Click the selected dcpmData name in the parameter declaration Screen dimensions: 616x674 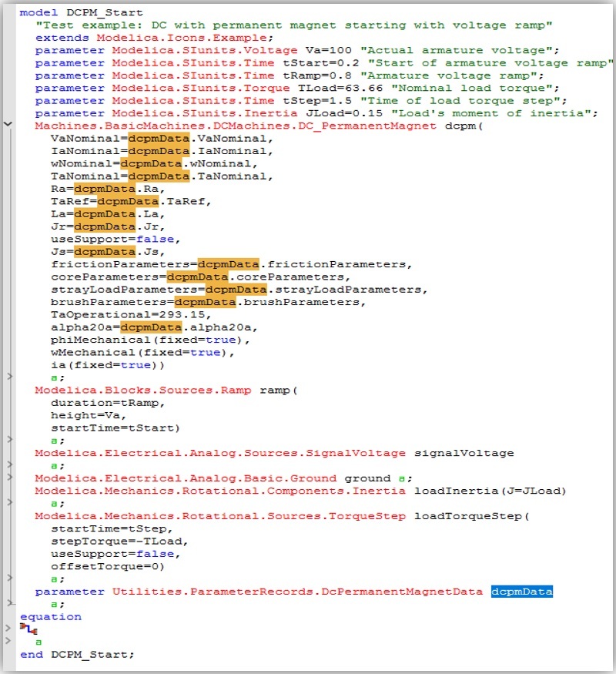[522, 592]
